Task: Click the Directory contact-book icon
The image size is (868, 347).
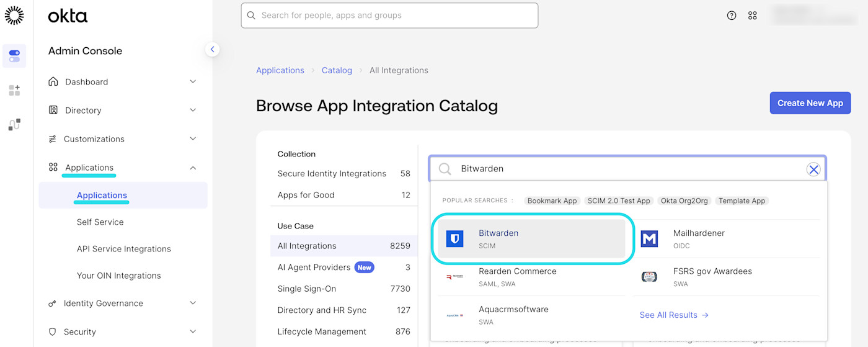Action: 53,110
